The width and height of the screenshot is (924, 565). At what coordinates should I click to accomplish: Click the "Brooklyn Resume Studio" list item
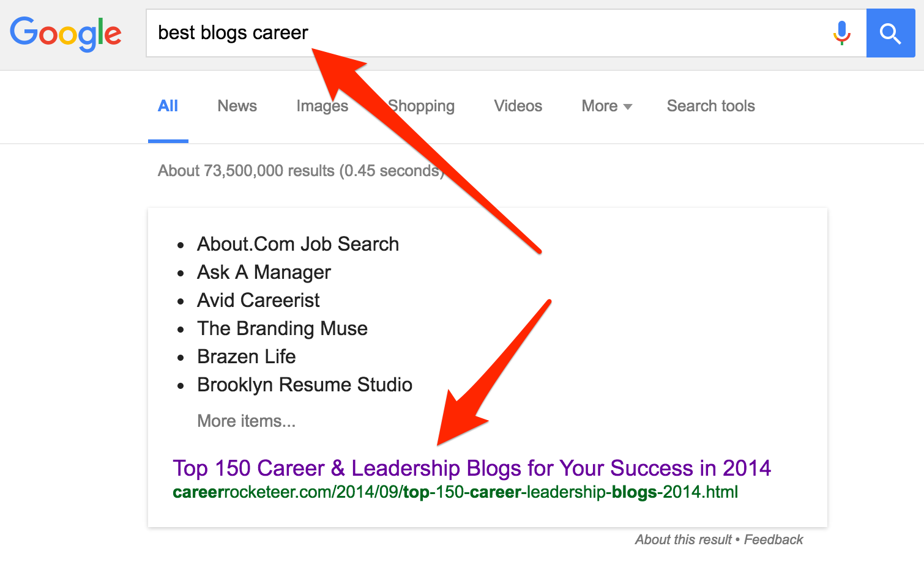point(304,385)
